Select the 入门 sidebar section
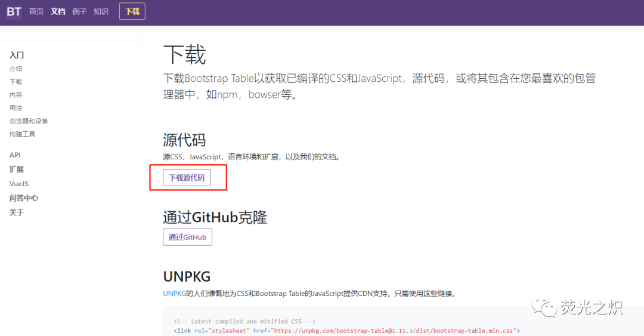This screenshot has height=336, width=644. 17,55
